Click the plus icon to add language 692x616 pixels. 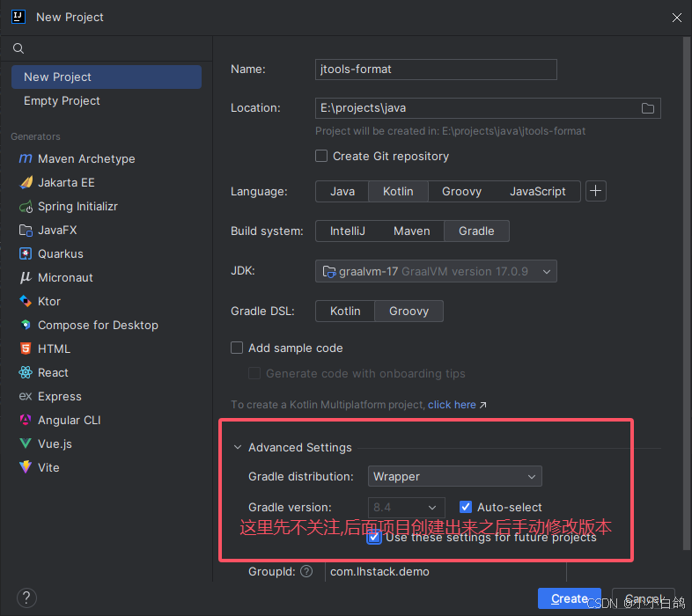click(596, 191)
